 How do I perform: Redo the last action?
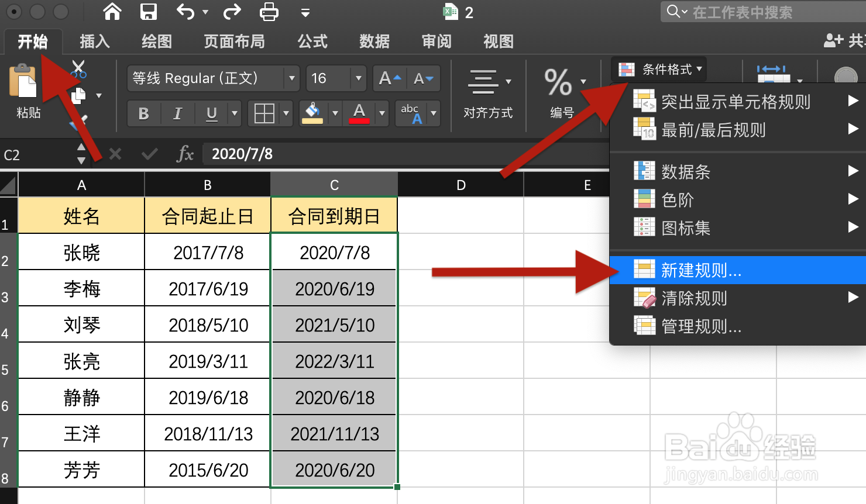pos(232,12)
